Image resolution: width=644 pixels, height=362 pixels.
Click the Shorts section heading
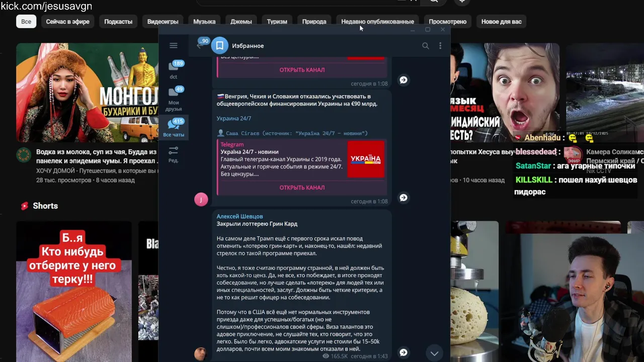pos(45,206)
